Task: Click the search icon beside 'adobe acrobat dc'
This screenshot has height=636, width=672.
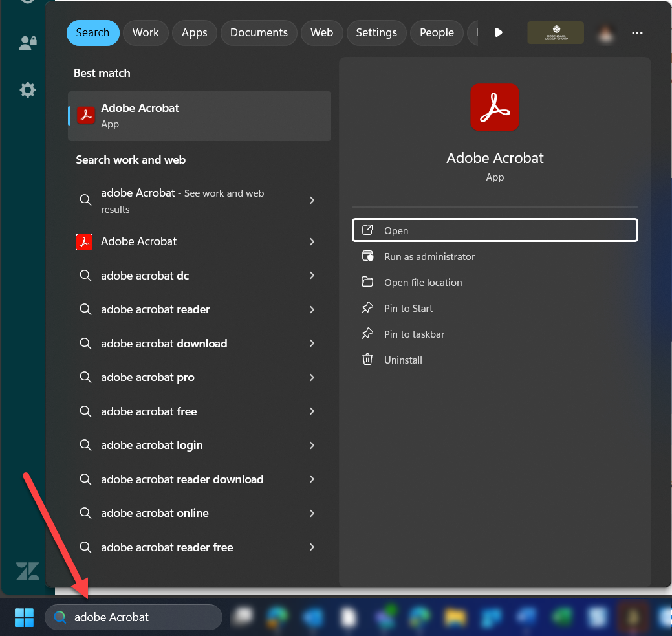Action: (x=85, y=276)
